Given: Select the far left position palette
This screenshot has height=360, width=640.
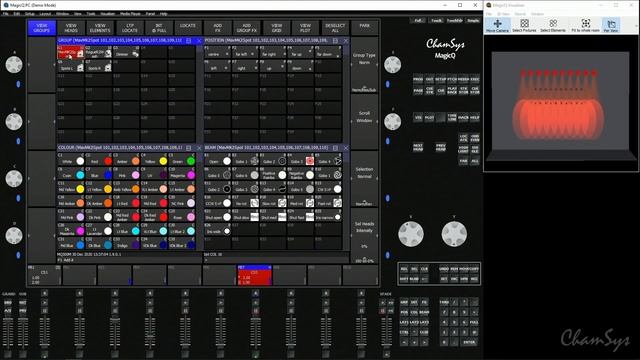Looking at the screenshot, I should point(246,52).
